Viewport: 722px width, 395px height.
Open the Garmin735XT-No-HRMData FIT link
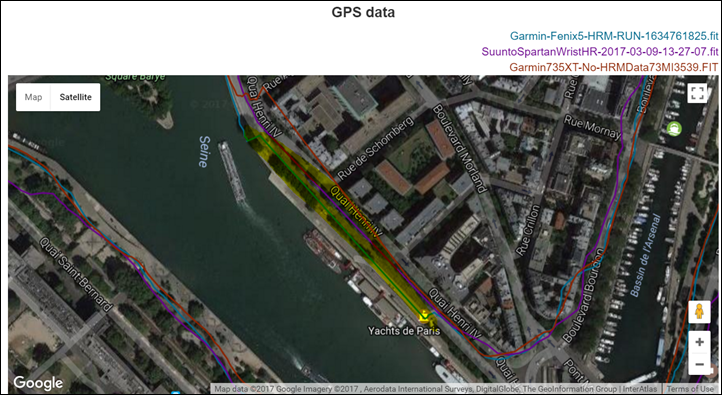click(613, 67)
